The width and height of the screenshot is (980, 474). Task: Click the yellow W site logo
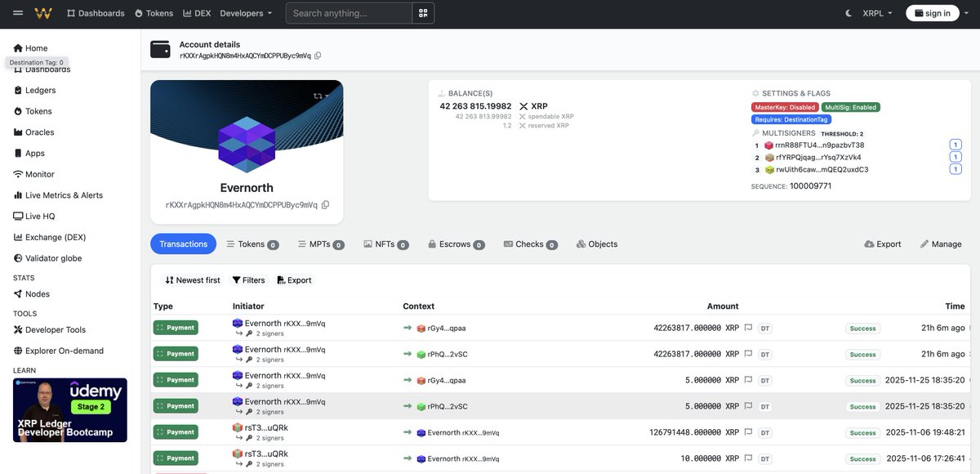(x=43, y=13)
